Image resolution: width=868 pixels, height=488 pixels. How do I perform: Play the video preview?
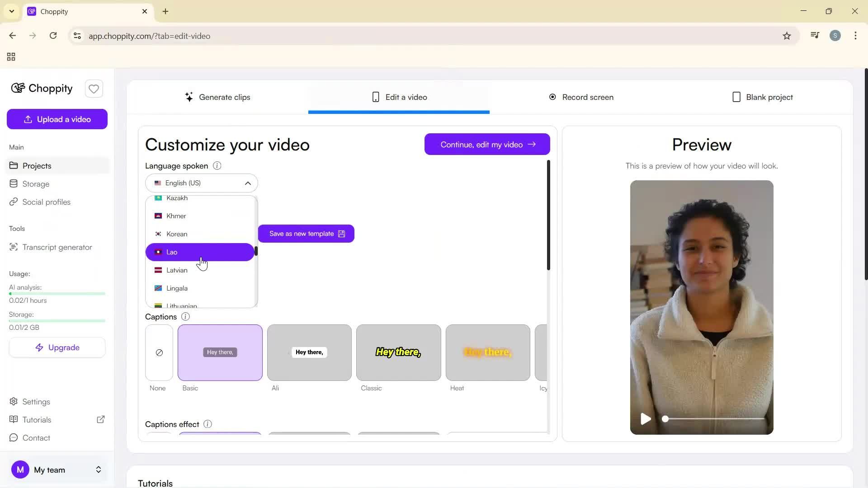click(x=646, y=419)
